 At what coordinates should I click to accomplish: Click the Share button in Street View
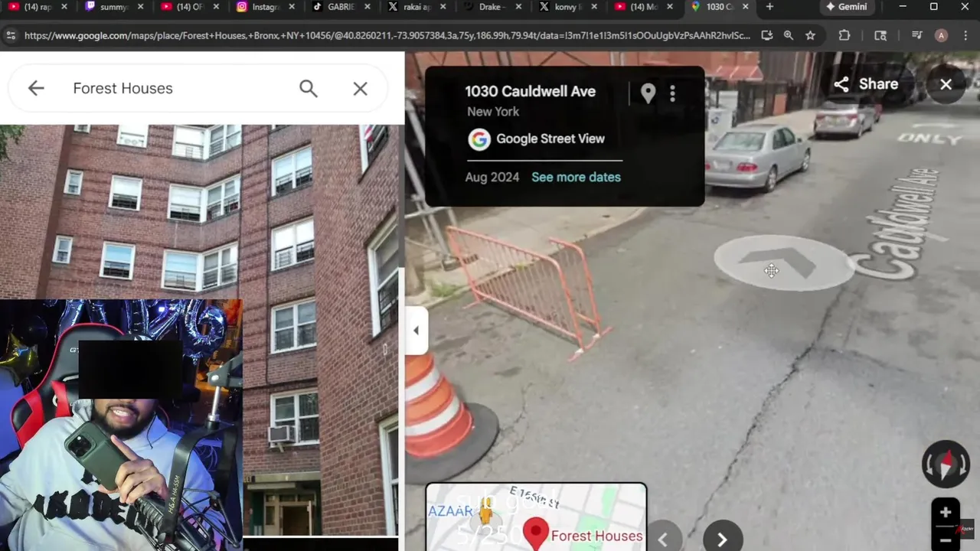(x=866, y=84)
